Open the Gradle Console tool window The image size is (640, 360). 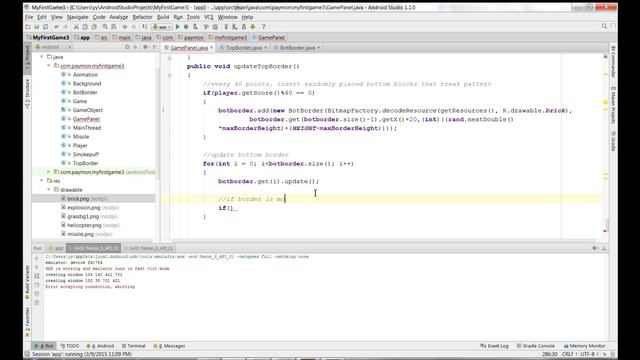click(536, 346)
